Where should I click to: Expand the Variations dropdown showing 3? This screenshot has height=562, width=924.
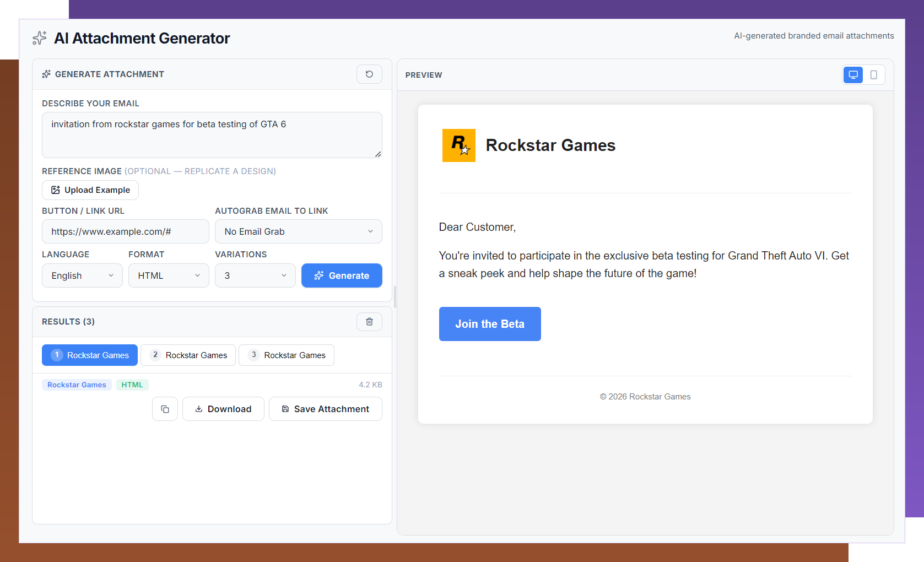255,275
